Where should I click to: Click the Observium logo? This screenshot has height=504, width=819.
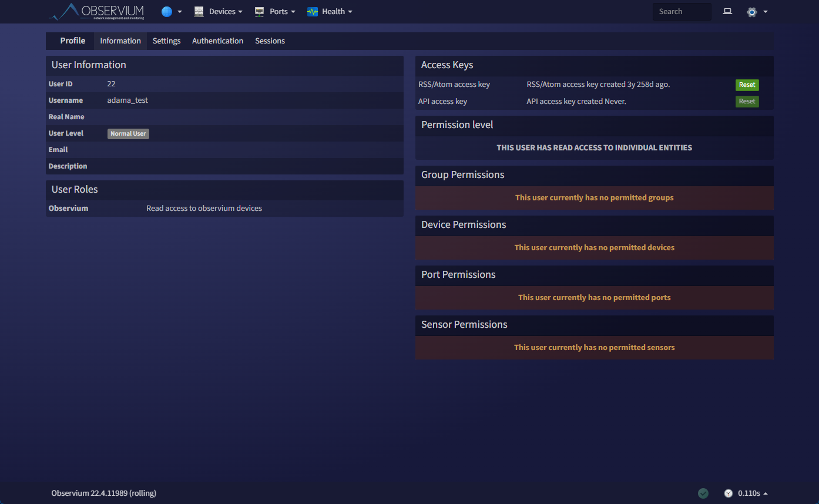tap(97, 12)
